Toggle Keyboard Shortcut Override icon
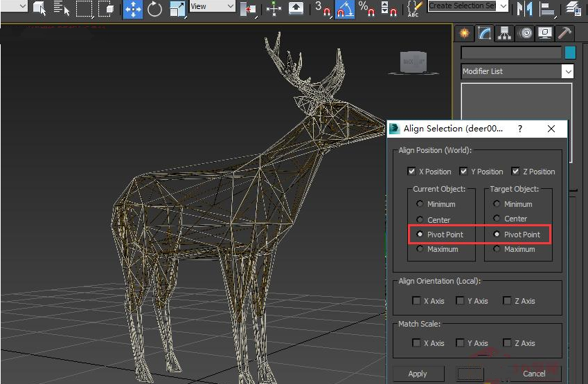This screenshot has height=384, width=588. pyautogui.click(x=296, y=8)
